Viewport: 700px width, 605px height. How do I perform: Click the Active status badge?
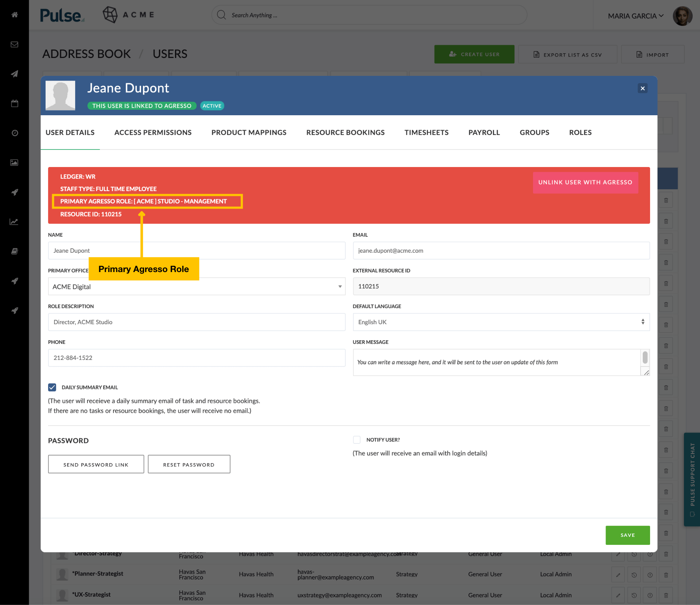[x=212, y=106]
